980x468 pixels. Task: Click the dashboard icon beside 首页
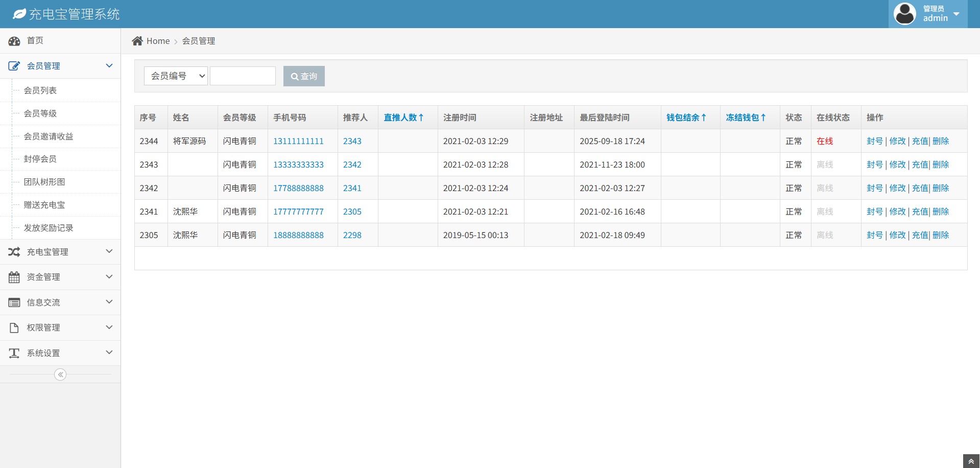pyautogui.click(x=14, y=41)
